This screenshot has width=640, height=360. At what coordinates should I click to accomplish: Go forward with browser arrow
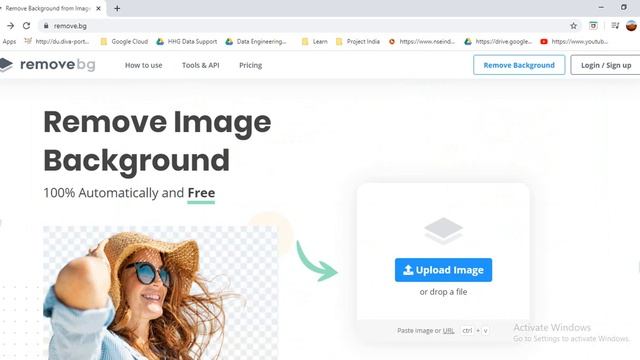coord(10,26)
